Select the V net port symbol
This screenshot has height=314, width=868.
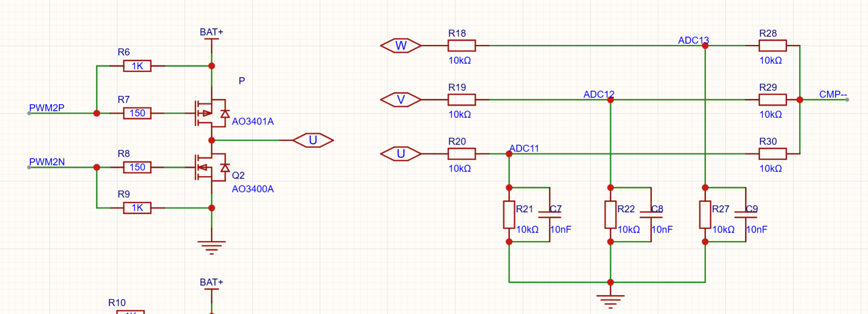(x=401, y=100)
